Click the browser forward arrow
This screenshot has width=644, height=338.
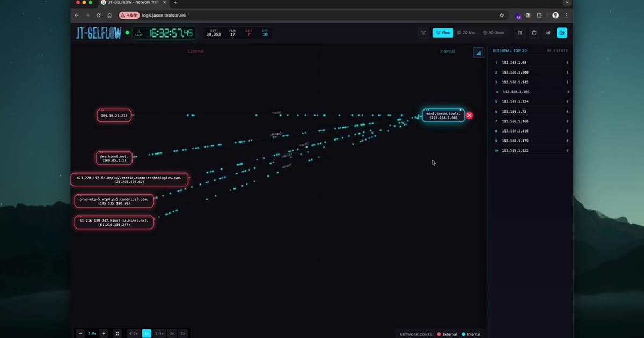[x=87, y=16]
